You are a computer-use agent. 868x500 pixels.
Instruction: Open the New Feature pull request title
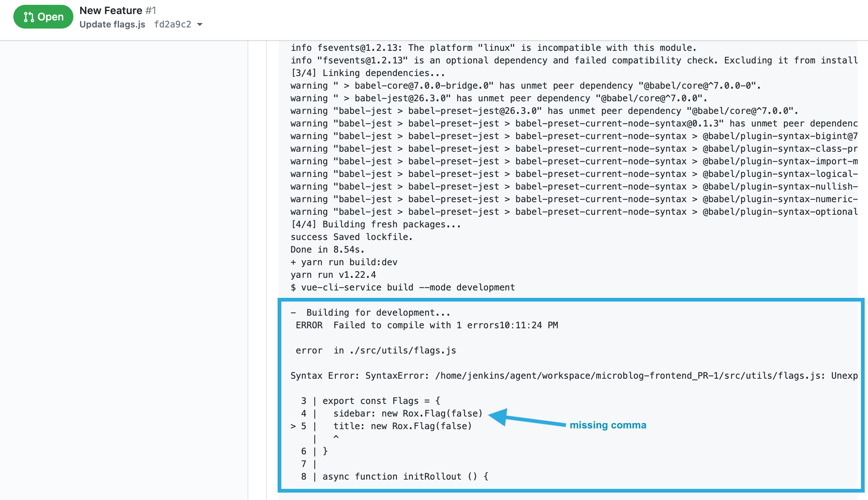pyautogui.click(x=111, y=10)
